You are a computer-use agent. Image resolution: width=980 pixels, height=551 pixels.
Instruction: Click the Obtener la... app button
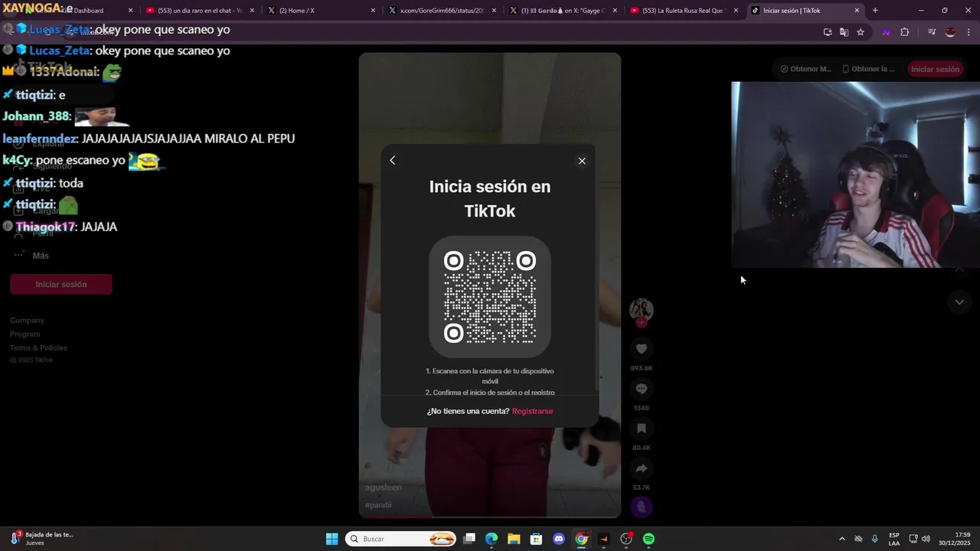coord(868,69)
